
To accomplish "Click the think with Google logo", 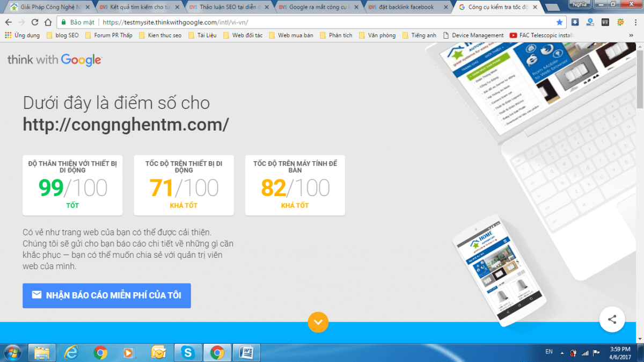I will [x=54, y=60].
